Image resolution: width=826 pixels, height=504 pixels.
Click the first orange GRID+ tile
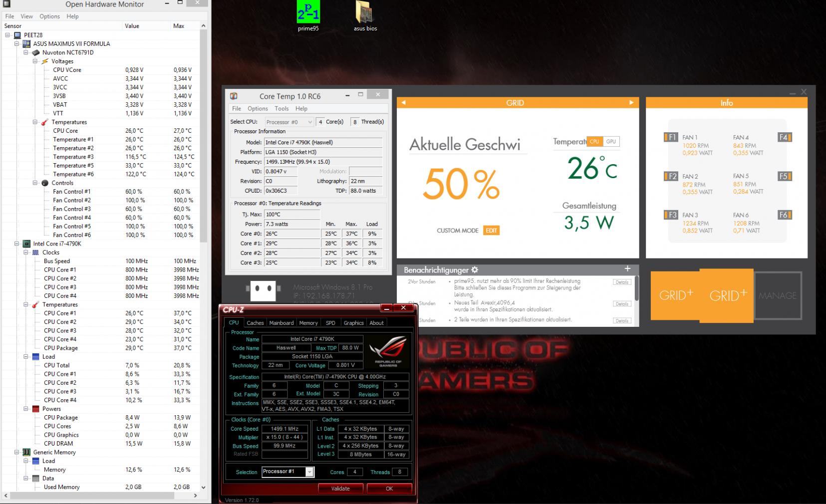tap(675, 295)
